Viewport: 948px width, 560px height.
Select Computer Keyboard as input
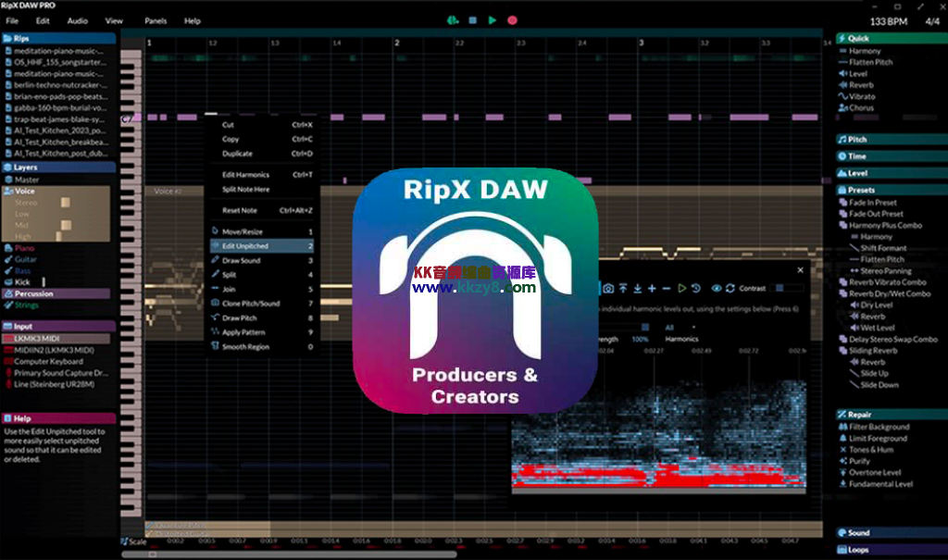click(48, 362)
